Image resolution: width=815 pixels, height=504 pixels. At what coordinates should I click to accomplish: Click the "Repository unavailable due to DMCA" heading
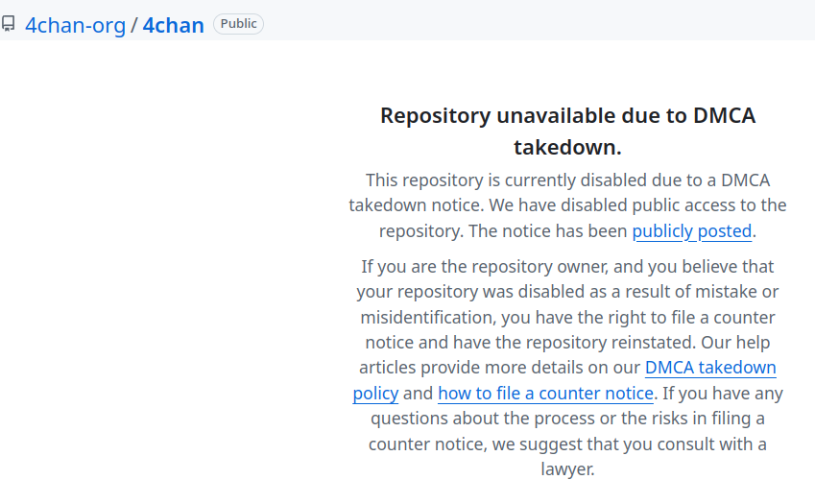coord(567,116)
